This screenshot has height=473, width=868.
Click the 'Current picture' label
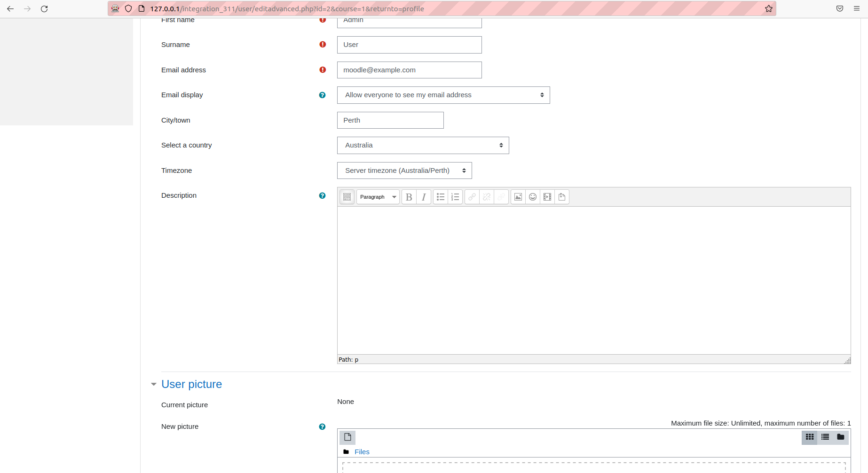point(184,405)
